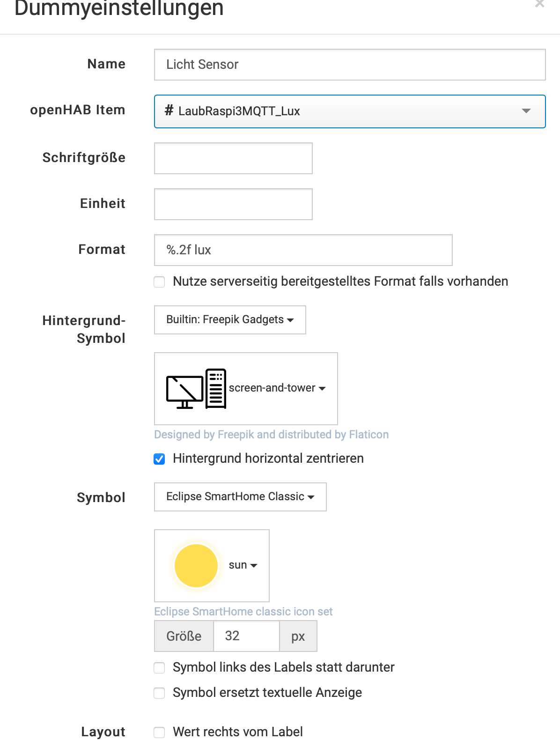Focus the Schriftgröße input field

pos(233,158)
